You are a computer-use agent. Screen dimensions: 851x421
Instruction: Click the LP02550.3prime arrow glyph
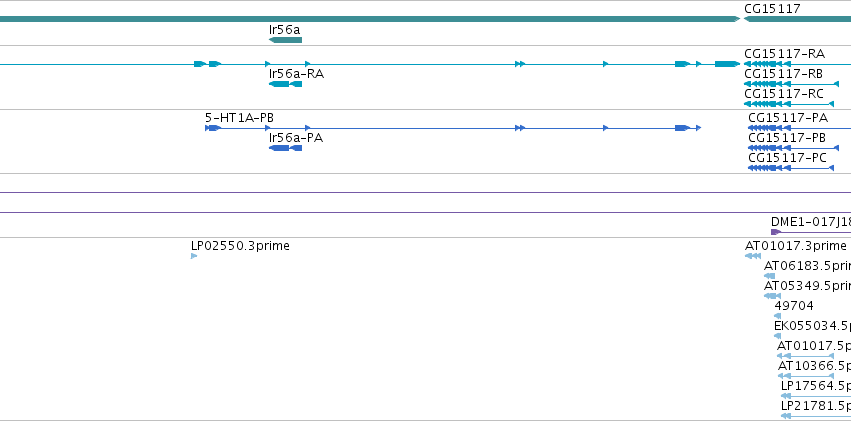pyautogui.click(x=194, y=256)
